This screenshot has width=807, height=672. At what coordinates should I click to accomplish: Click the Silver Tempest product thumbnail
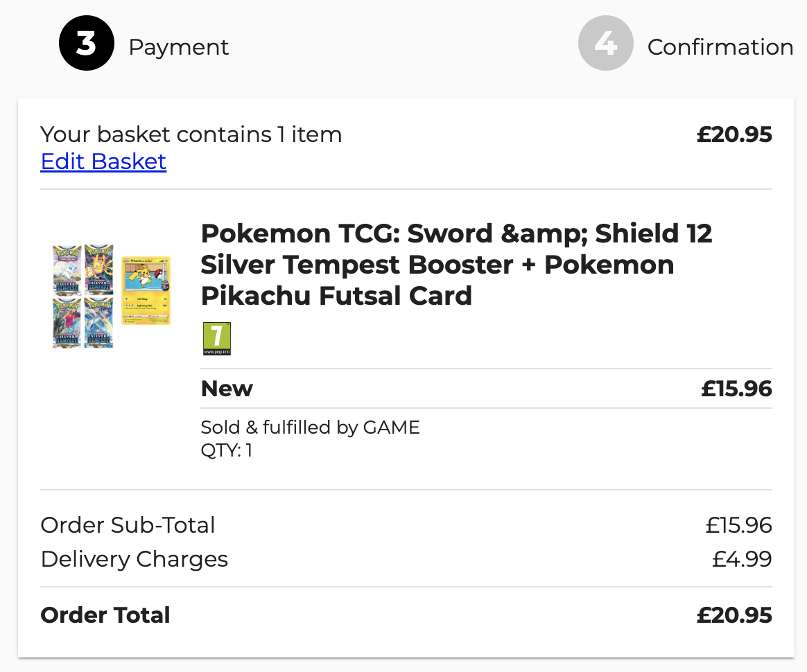[x=112, y=294]
